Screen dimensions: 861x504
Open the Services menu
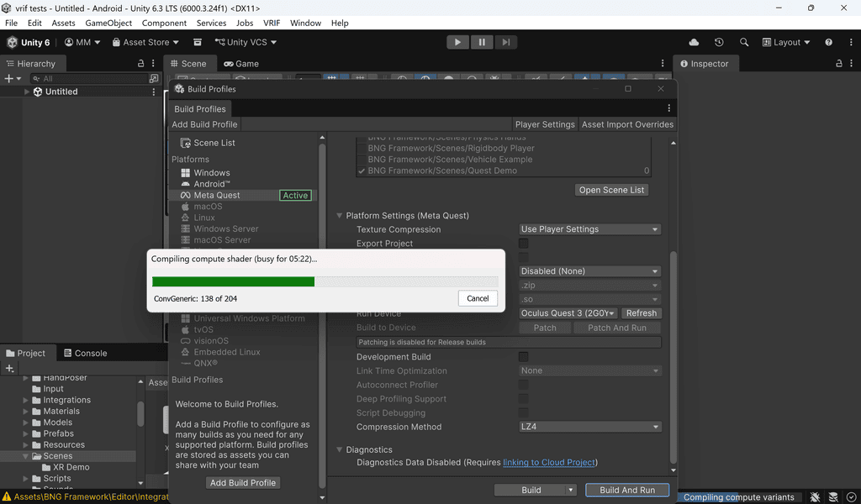(x=211, y=23)
